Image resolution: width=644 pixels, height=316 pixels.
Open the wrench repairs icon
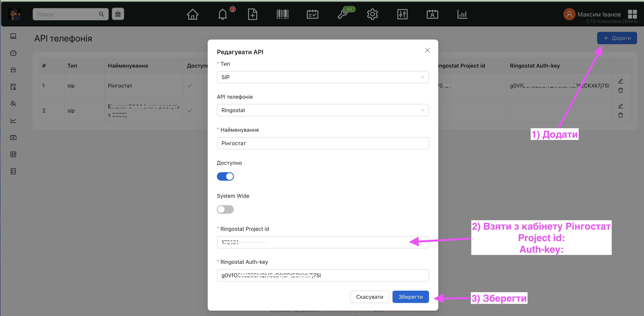coord(343,14)
